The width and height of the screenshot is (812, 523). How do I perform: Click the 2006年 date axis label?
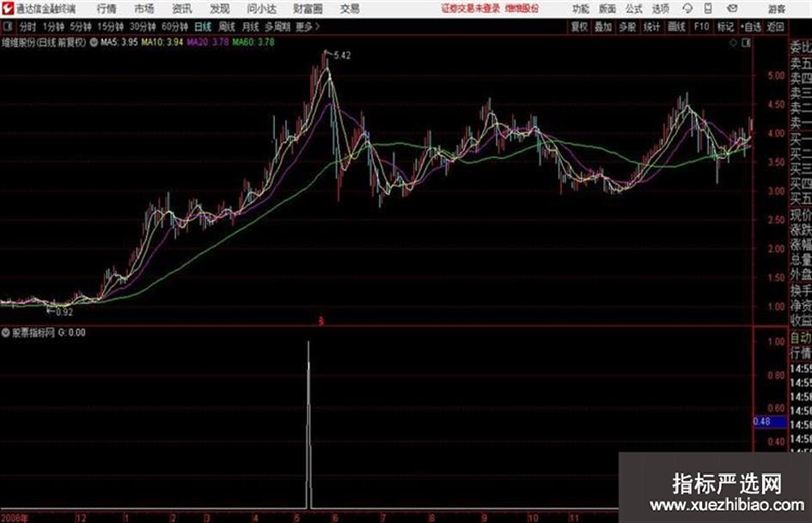(x=15, y=518)
